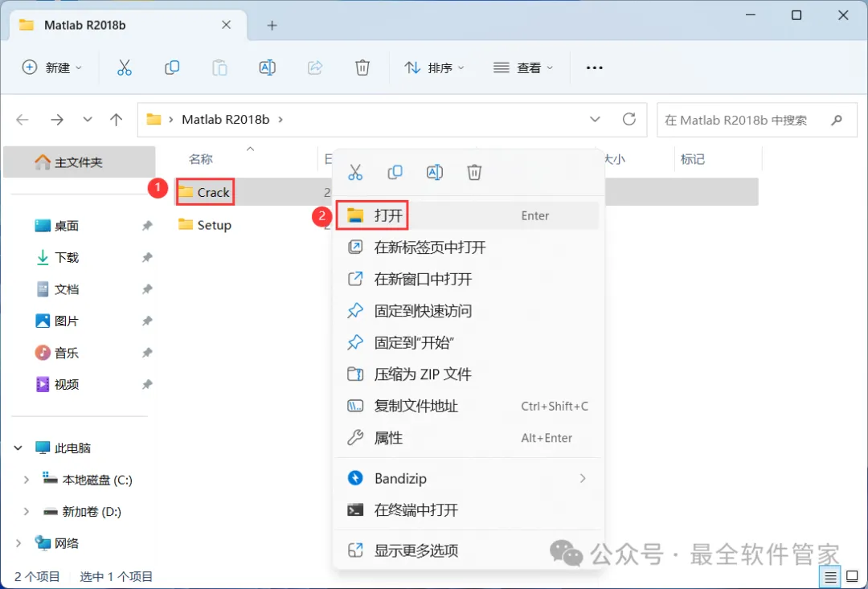Unpin 下载 using its pin icon
Image resolution: width=868 pixels, height=589 pixels.
147,257
